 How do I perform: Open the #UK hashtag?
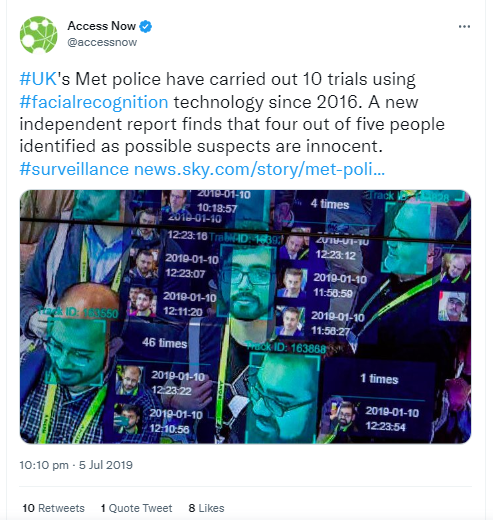click(x=38, y=79)
